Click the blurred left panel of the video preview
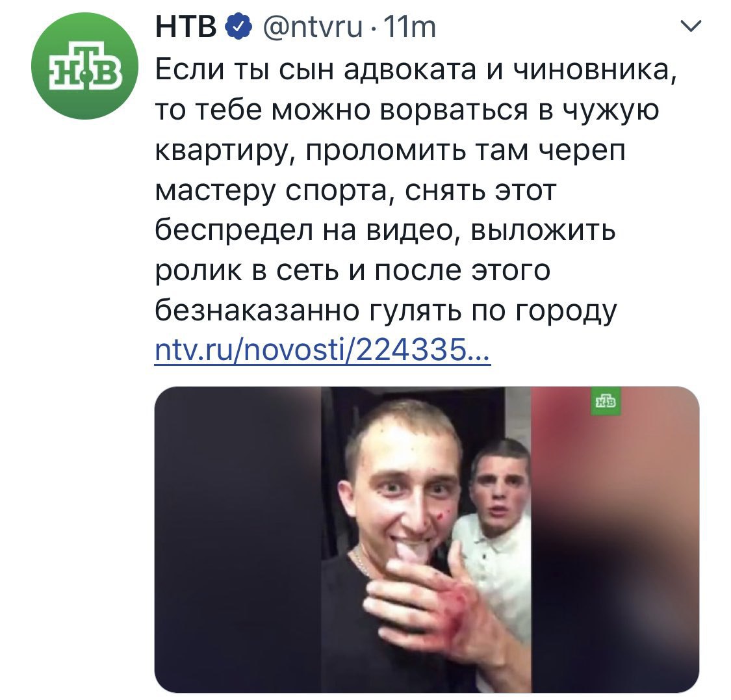Viewport: 731px width, 700px height. 238,539
